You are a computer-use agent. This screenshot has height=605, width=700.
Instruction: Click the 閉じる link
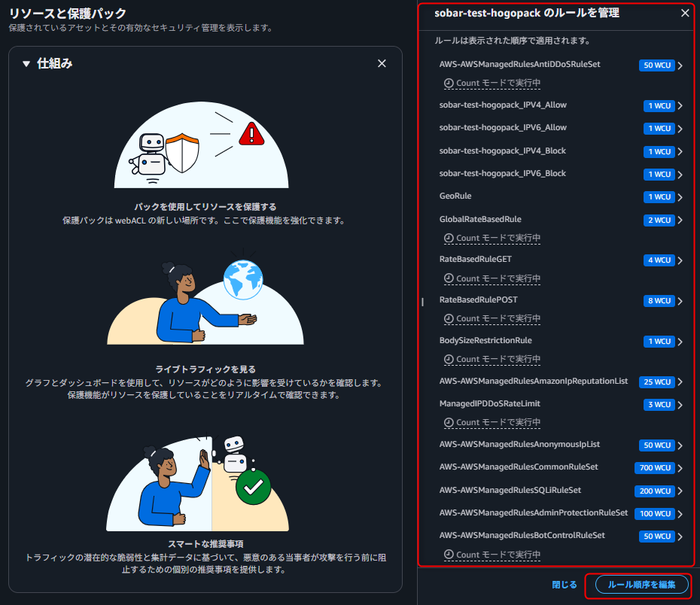pos(565,585)
